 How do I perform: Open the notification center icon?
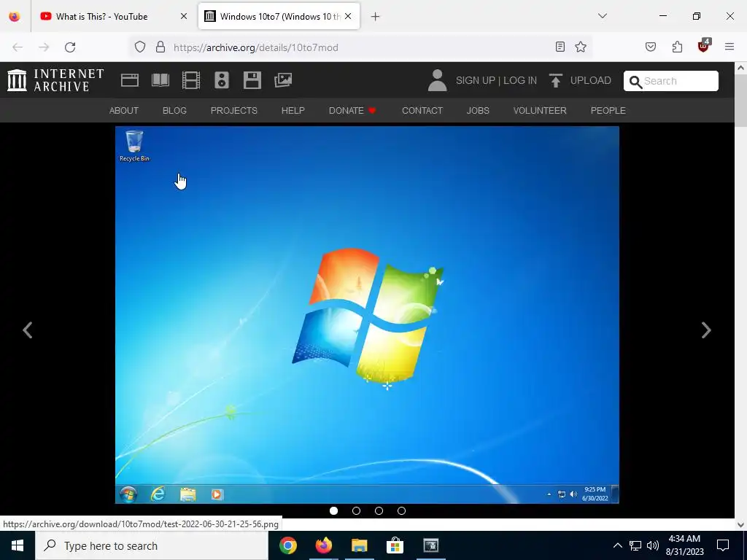coord(723,545)
